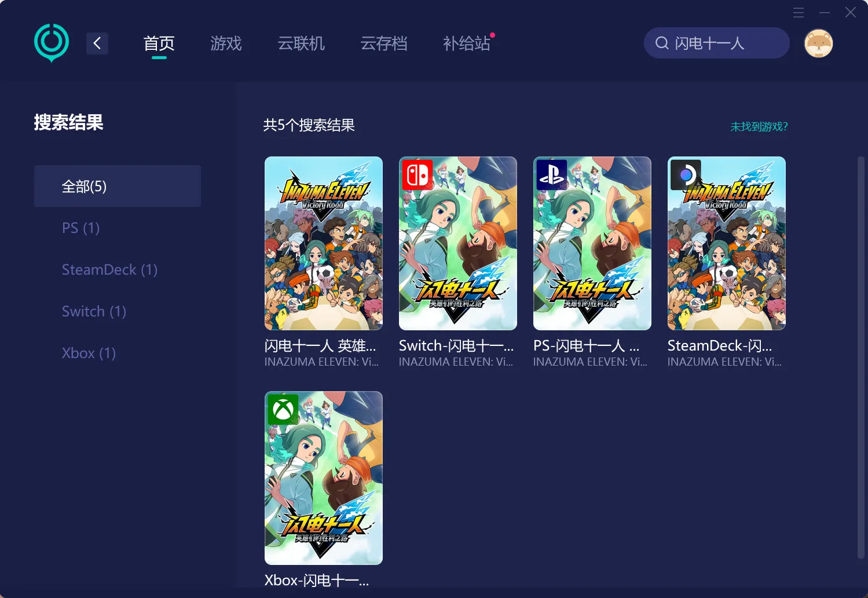
Task: Click the results scrollbar on right edge
Action: [x=860, y=358]
